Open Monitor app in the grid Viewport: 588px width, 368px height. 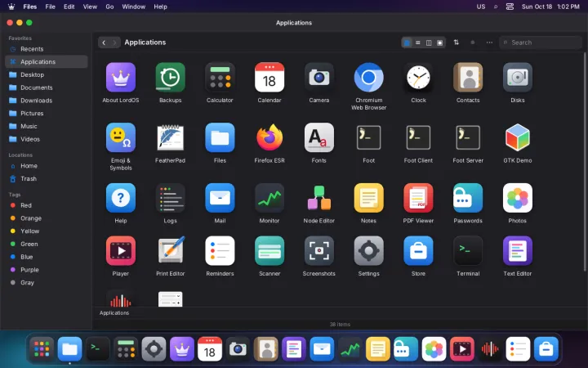(269, 198)
